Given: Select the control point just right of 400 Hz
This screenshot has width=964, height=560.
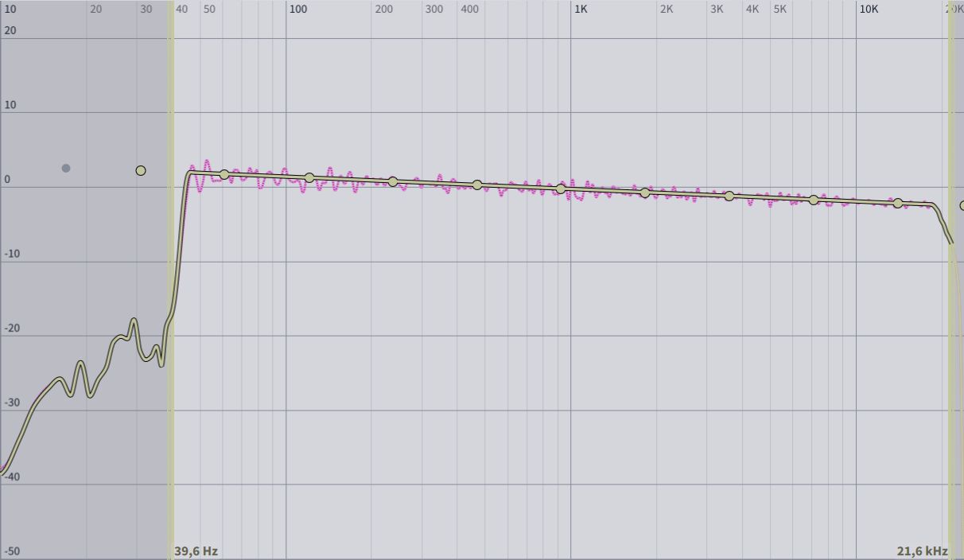Looking at the screenshot, I should [477, 185].
